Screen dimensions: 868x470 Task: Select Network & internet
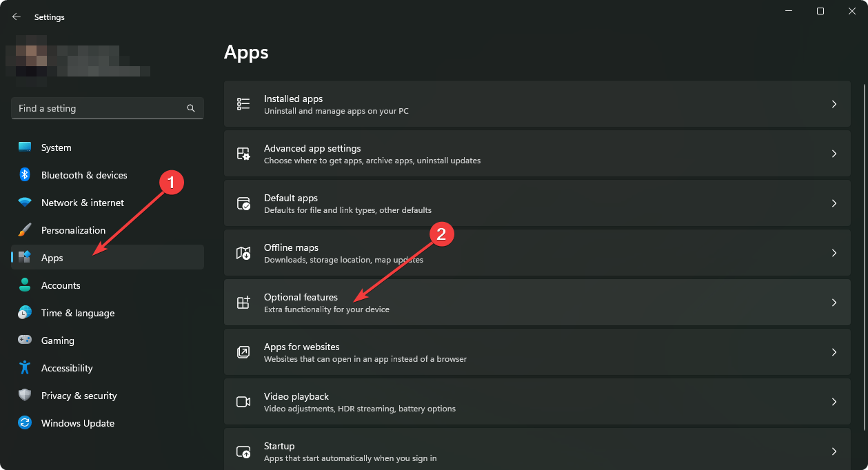pos(108,203)
